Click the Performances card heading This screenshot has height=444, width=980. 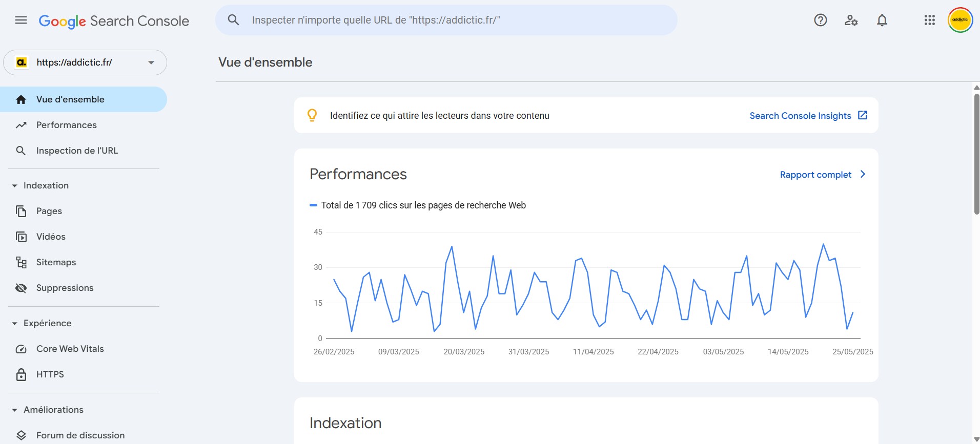358,174
